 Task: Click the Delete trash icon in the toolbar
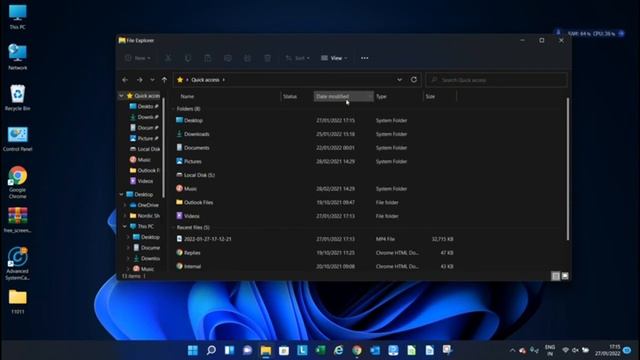coord(267,58)
